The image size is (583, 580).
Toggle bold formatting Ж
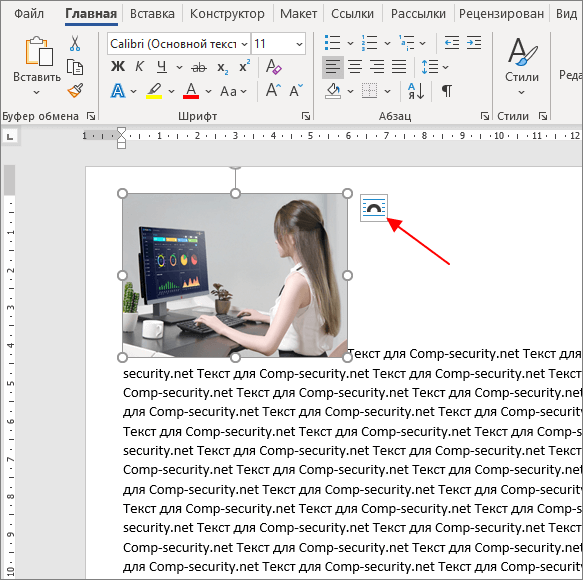pos(118,67)
